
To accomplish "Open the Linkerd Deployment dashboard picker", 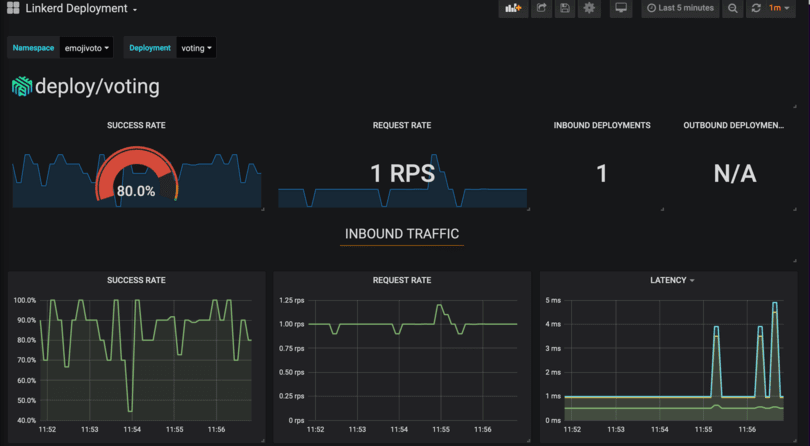I will coord(81,8).
